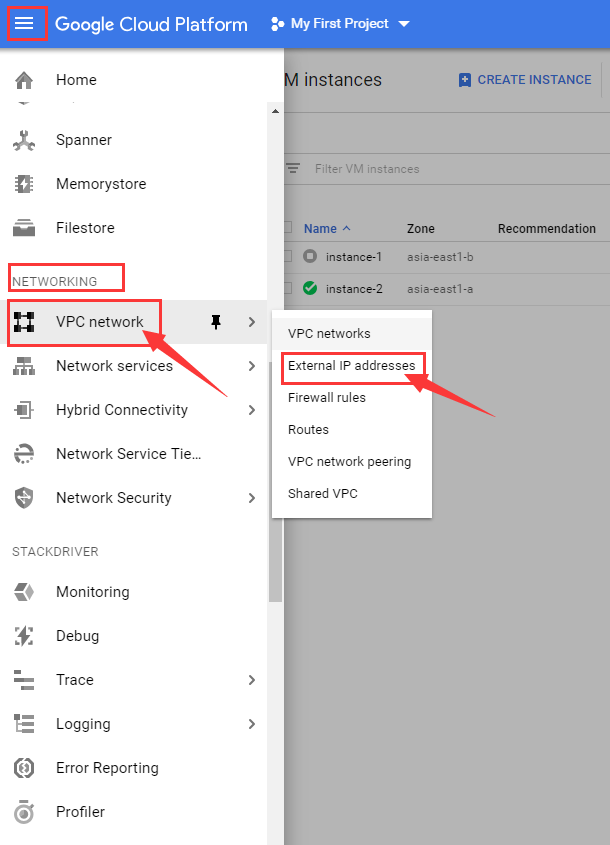The image size is (610, 845).
Task: Check the instance-1 row checkbox
Action: point(288,256)
